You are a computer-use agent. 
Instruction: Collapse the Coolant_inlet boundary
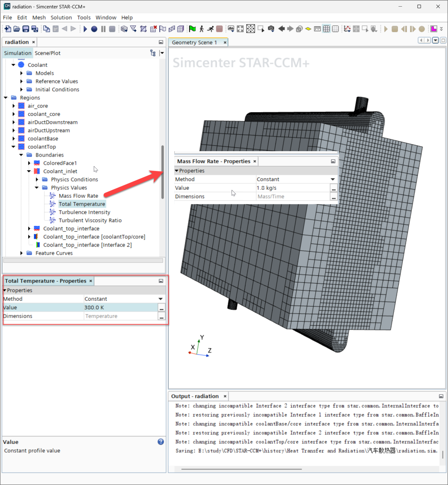[29, 171]
